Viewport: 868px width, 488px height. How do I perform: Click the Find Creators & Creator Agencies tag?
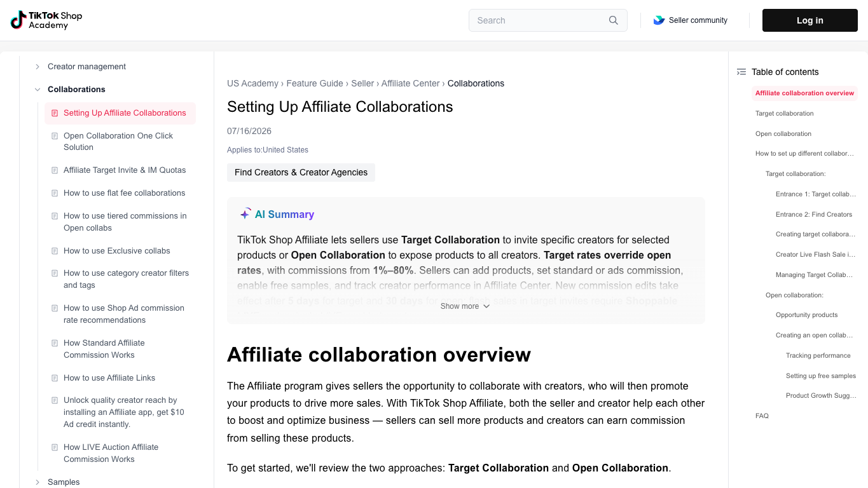click(301, 172)
